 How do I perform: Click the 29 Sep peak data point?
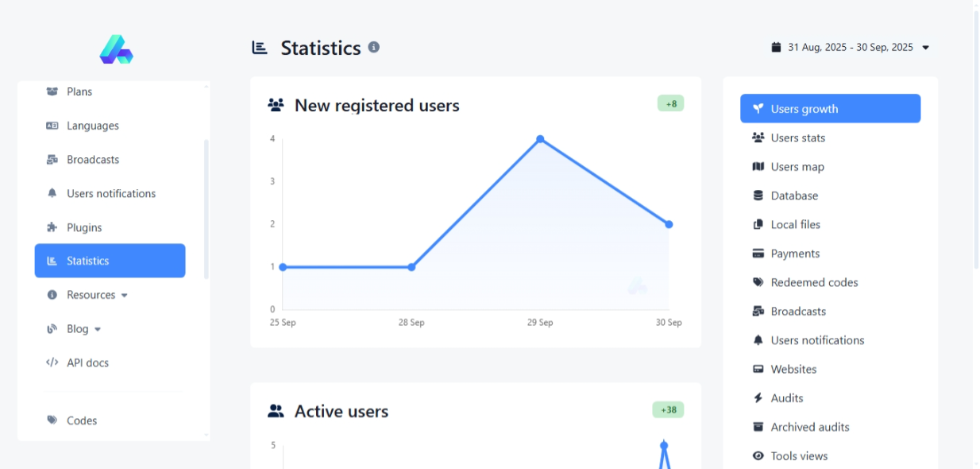[540, 139]
